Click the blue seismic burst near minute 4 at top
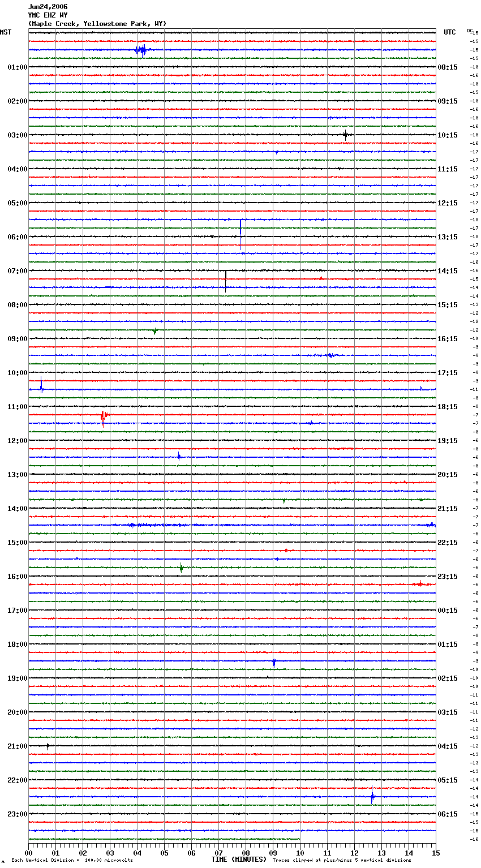Screen dimensions: 481x868 click(141, 50)
